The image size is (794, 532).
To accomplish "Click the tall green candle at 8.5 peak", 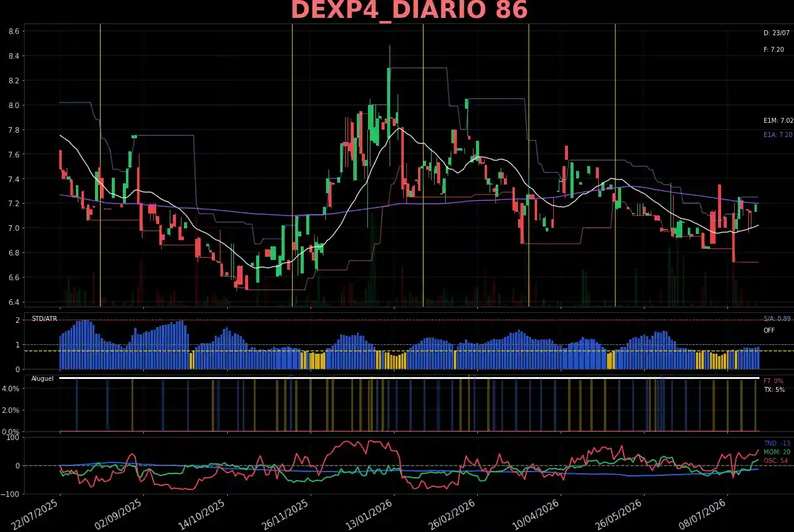I will pyautogui.click(x=389, y=93).
